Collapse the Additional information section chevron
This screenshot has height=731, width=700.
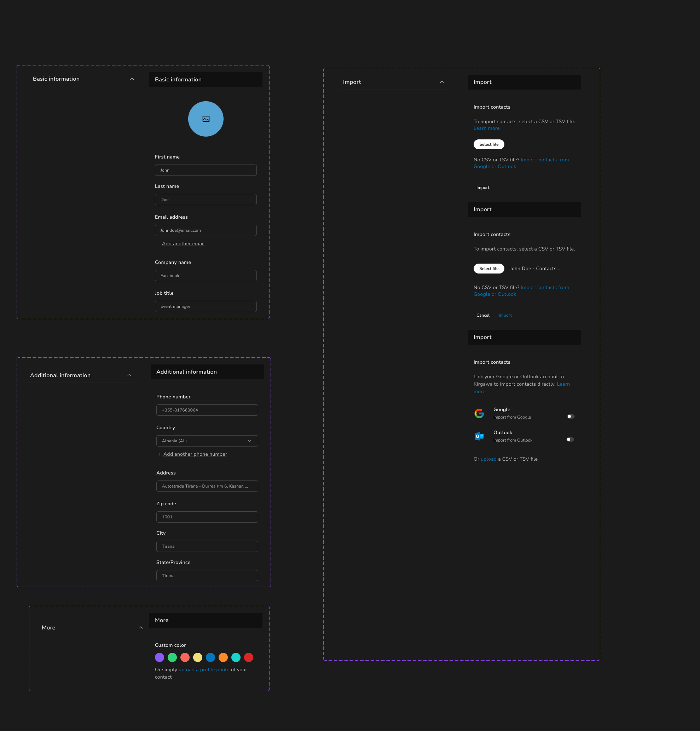pos(129,375)
